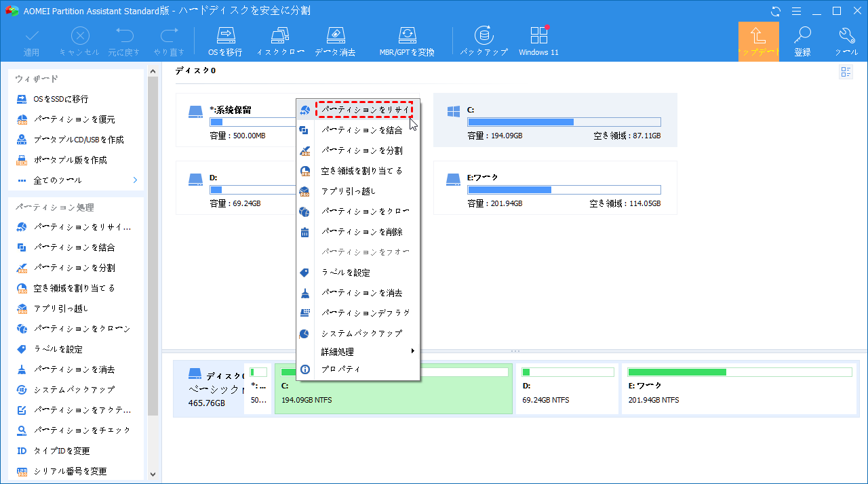Choose アプリ引っ越し in context menu
Viewport: 868px width, 484px height.
[358, 191]
